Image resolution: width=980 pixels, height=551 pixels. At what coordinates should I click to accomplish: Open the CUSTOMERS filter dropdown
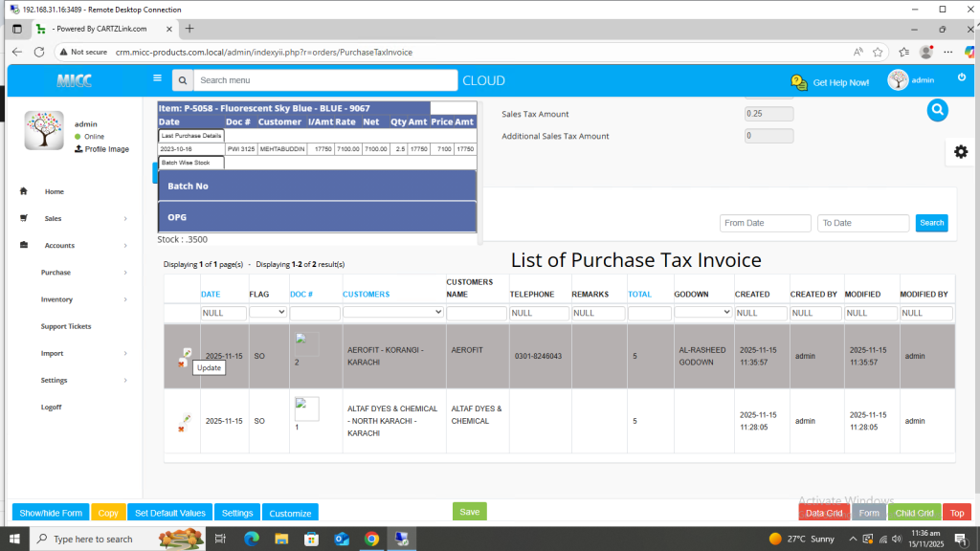point(393,313)
